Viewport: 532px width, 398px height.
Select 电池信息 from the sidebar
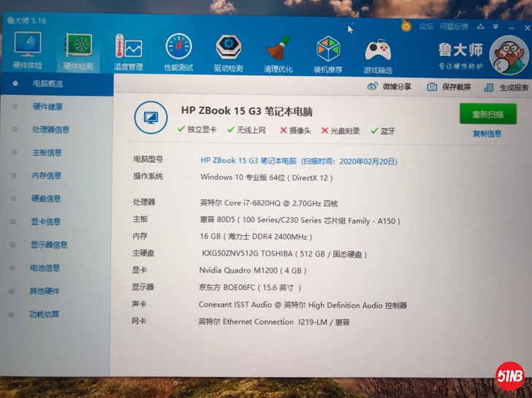pyautogui.click(x=45, y=268)
